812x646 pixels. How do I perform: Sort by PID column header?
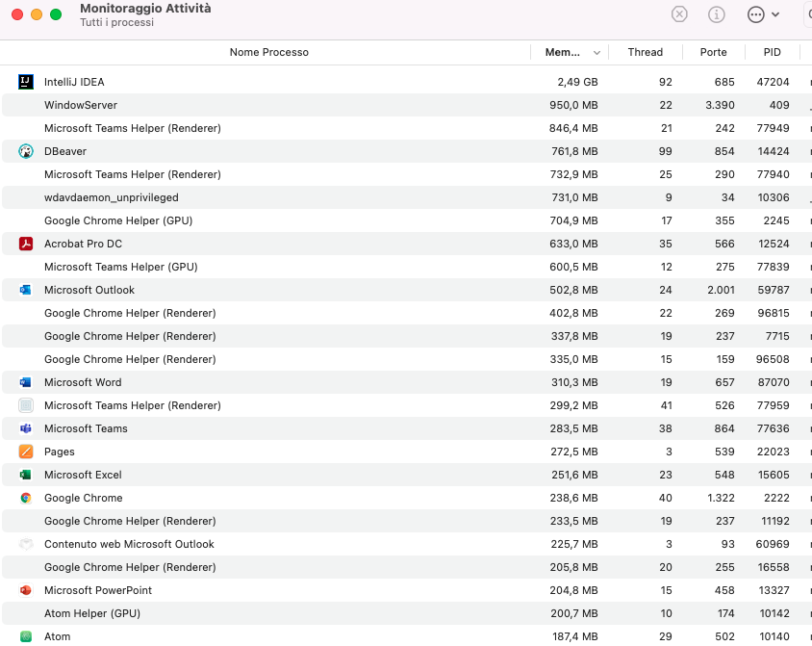point(773,52)
